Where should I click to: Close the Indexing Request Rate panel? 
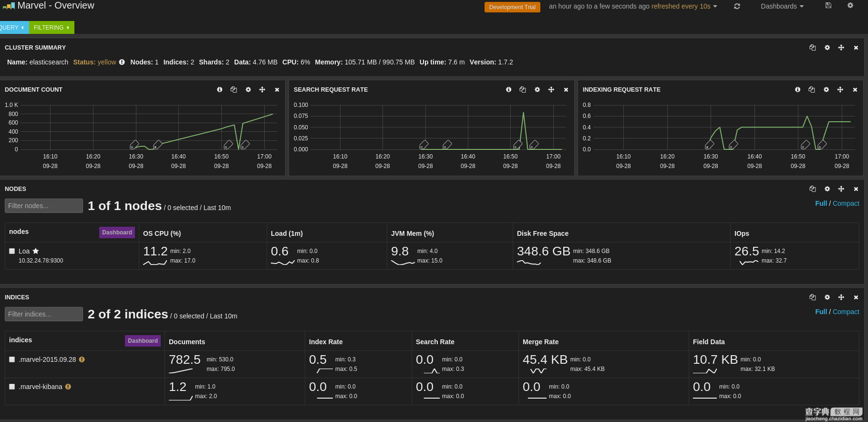coord(855,90)
